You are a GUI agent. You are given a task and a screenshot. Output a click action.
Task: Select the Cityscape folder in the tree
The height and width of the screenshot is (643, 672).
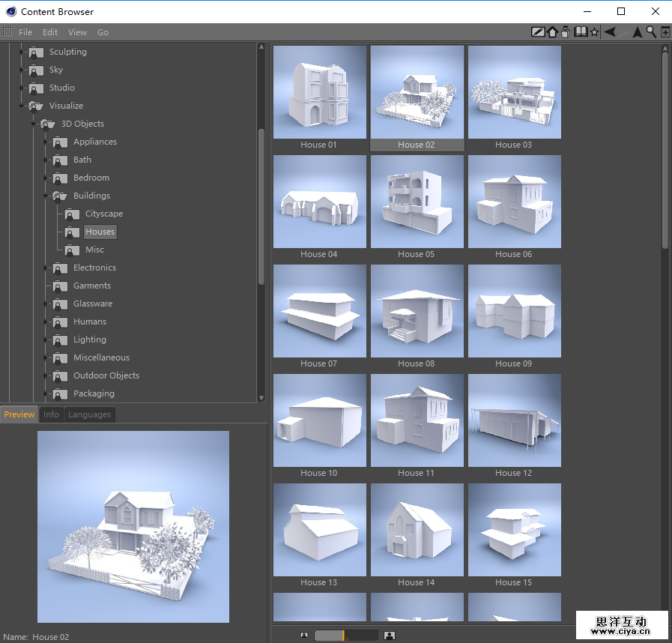pyautogui.click(x=104, y=214)
